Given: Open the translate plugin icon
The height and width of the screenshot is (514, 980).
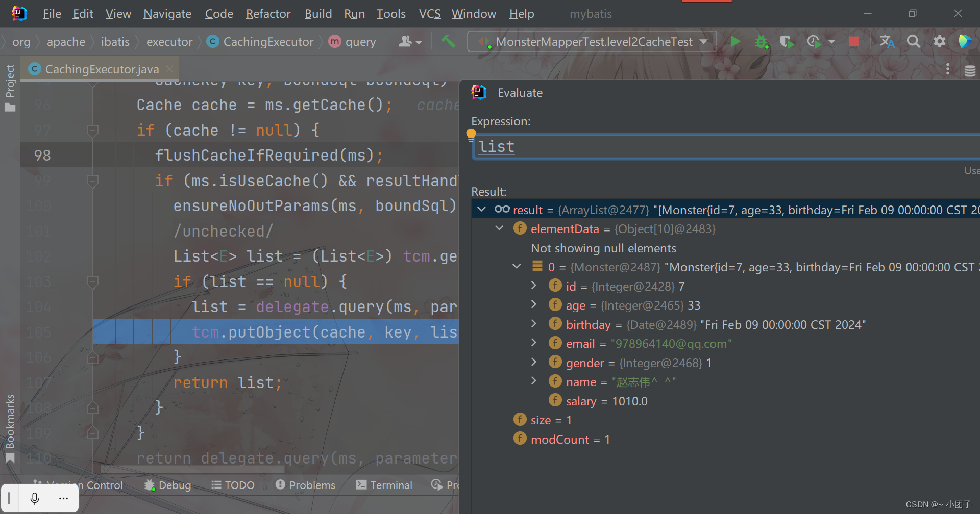Looking at the screenshot, I should [887, 41].
